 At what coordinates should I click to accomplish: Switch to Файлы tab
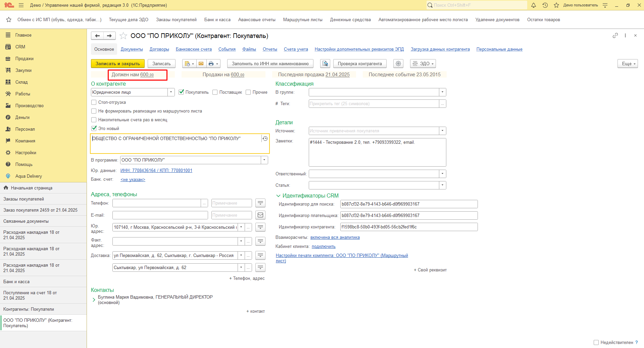249,49
